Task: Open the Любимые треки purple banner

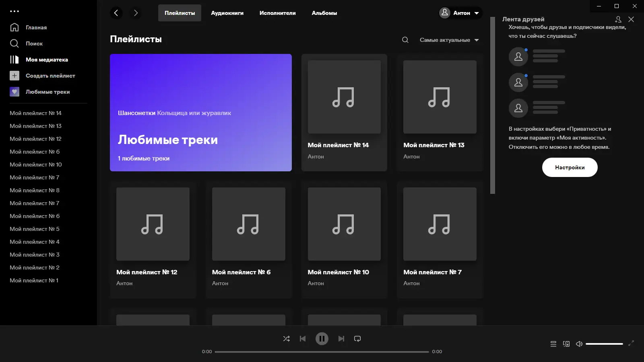Action: (x=201, y=113)
